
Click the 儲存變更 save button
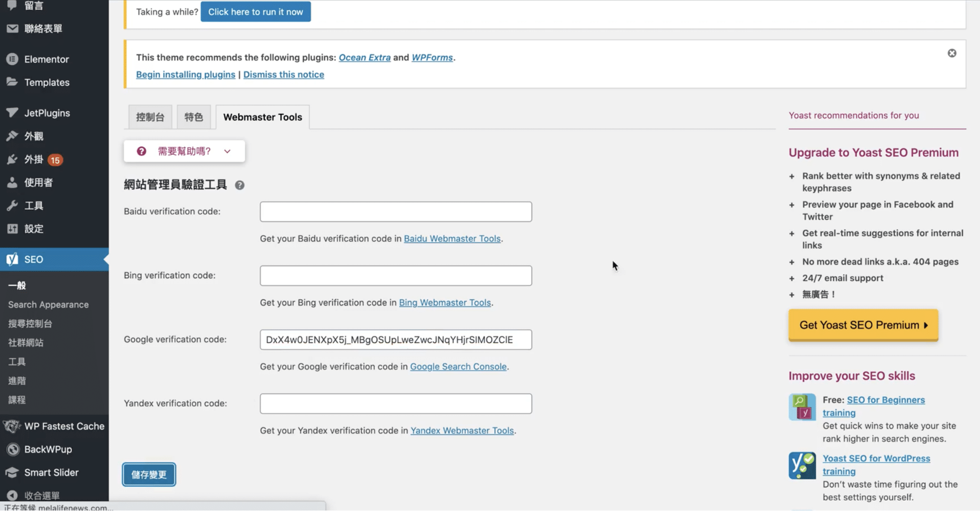click(149, 474)
